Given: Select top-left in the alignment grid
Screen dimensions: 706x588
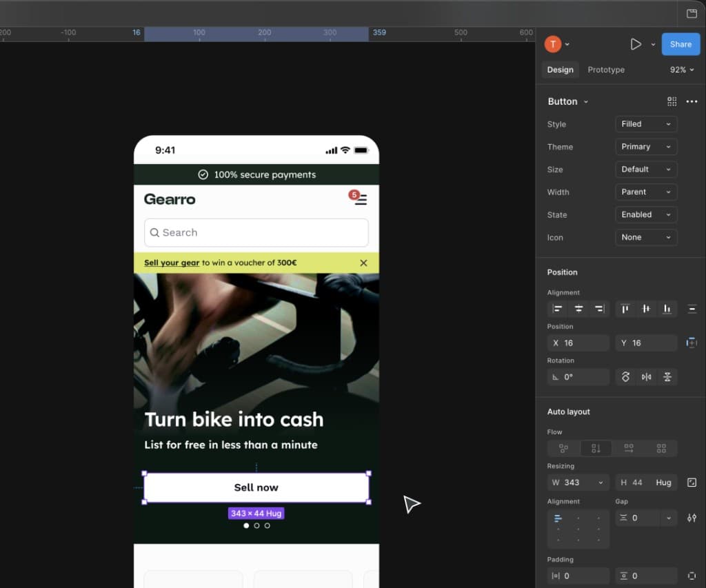Looking at the screenshot, I should (558, 518).
